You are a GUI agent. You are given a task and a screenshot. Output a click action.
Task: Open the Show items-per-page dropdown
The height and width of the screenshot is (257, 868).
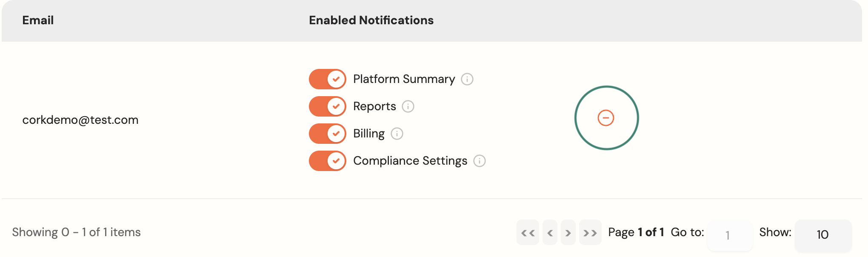823,234
